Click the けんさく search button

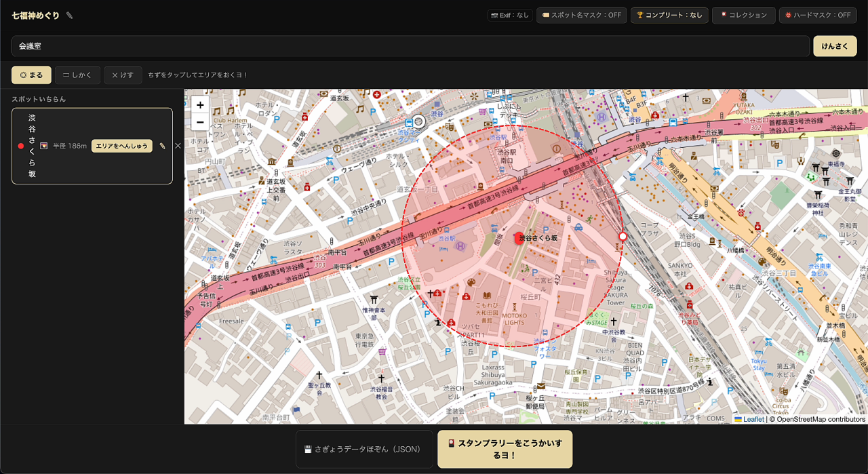click(x=835, y=46)
